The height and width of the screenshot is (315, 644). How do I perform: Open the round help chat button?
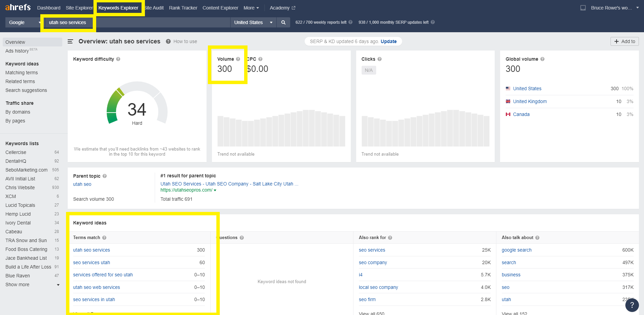coord(632,305)
